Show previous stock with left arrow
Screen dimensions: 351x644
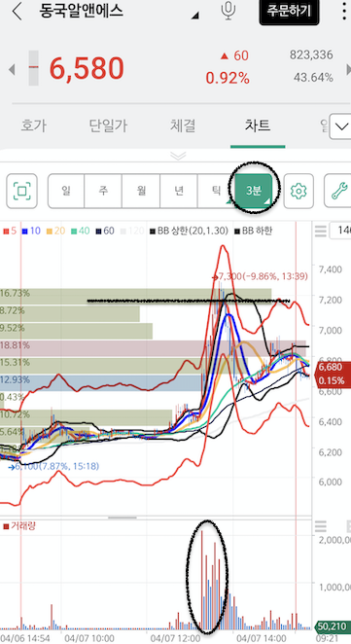pos(12,69)
